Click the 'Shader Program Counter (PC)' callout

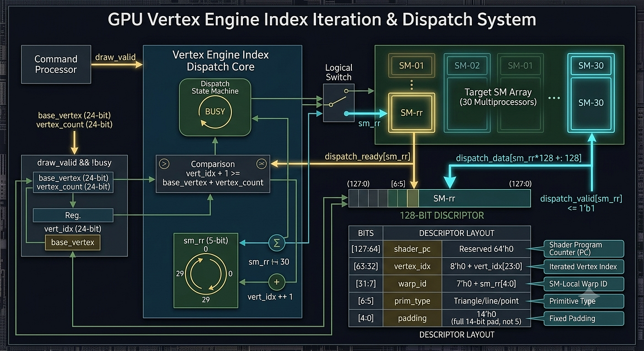[584, 249]
